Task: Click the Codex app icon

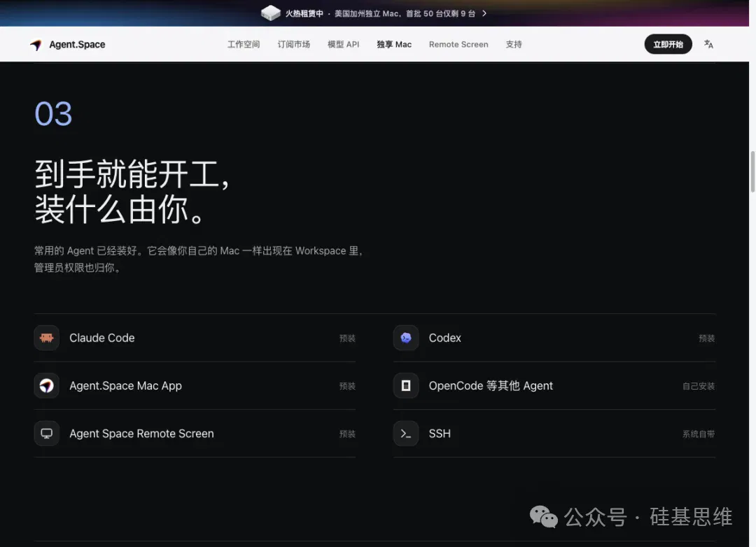Action: pos(406,338)
